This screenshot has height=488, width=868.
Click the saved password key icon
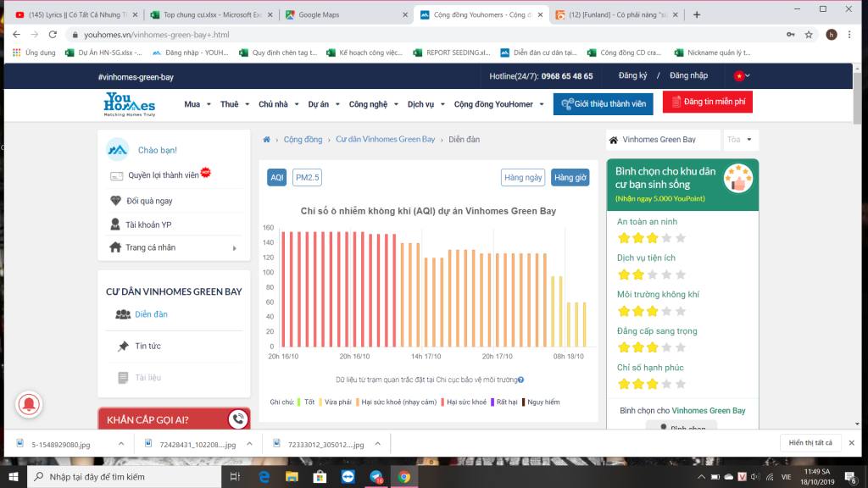tap(791, 34)
